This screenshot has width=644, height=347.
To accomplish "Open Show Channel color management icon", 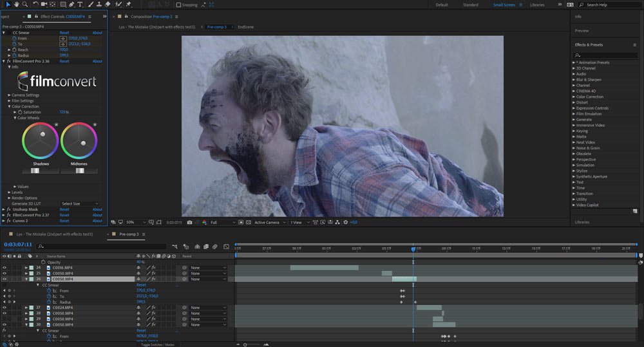I will (x=205, y=222).
